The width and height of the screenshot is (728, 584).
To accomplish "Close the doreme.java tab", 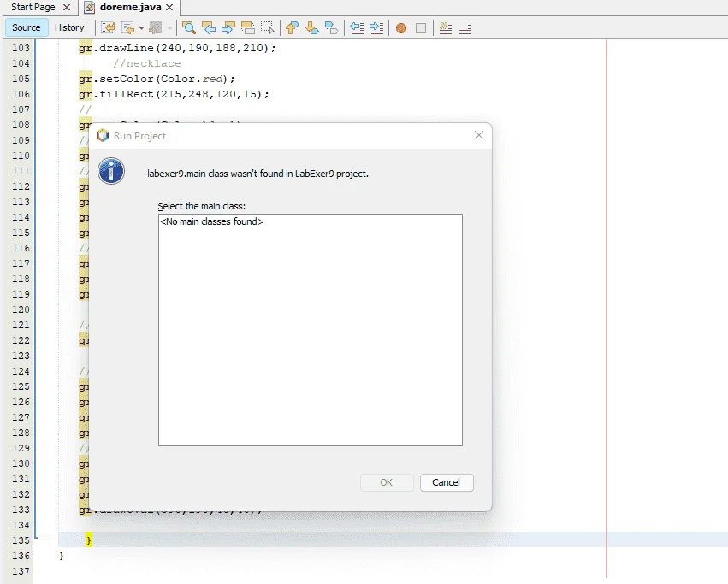I will tap(169, 8).
